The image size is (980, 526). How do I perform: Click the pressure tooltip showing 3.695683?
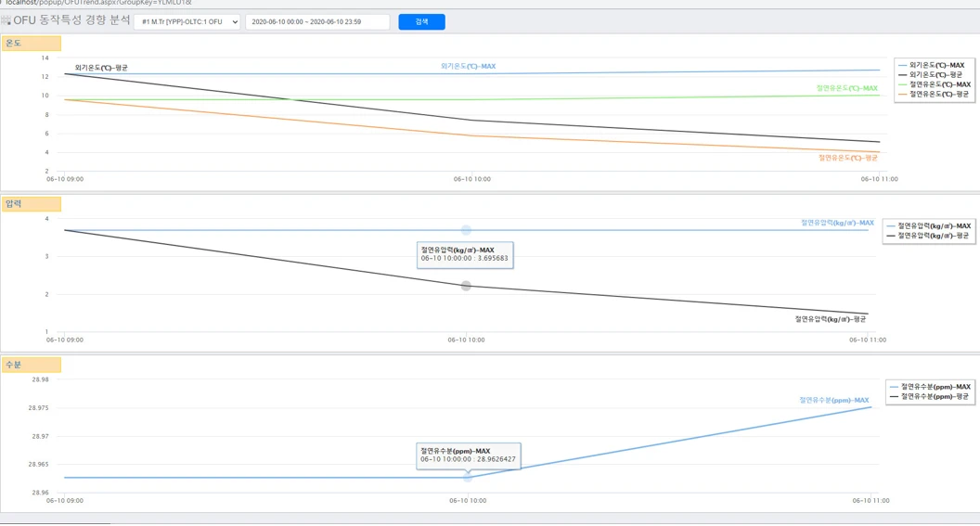[x=465, y=255]
